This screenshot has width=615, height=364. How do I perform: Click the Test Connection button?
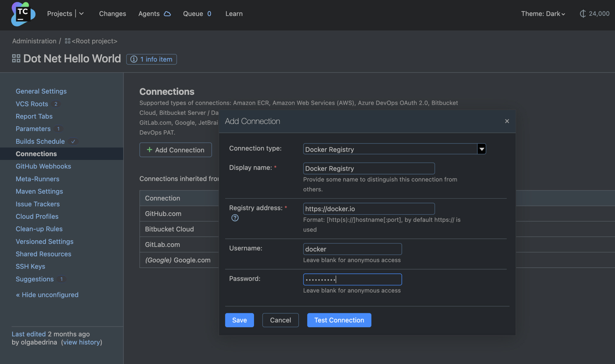tap(339, 320)
